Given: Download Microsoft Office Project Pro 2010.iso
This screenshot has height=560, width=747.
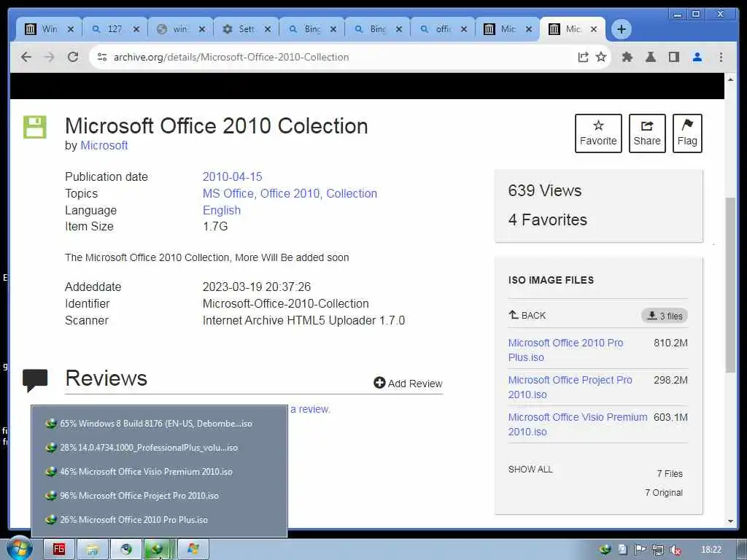Looking at the screenshot, I should 570,387.
